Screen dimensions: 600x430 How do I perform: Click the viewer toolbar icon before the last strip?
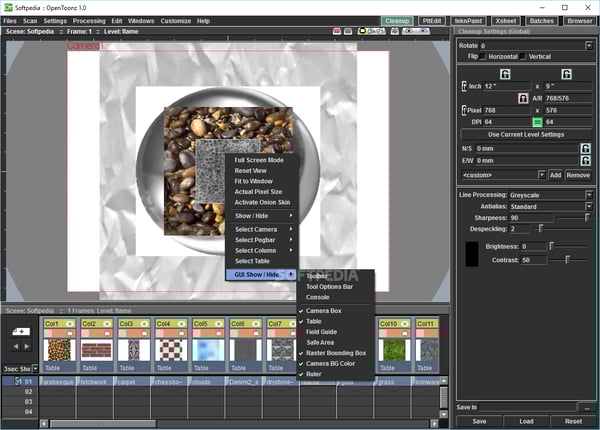point(395,31)
